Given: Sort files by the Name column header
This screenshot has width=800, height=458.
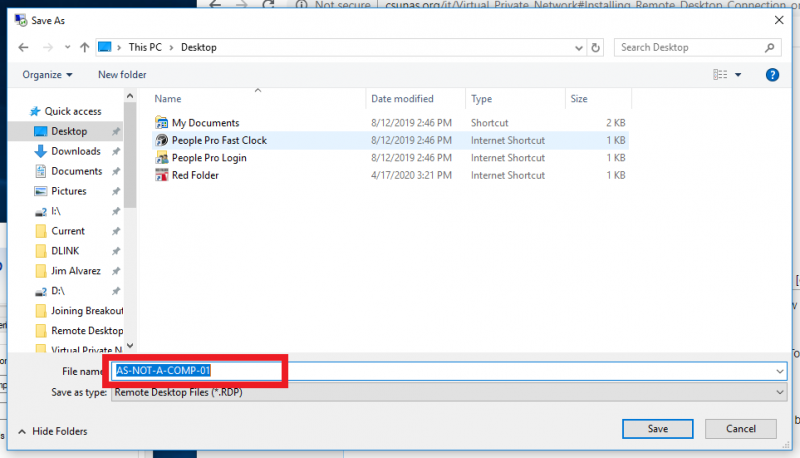Looking at the screenshot, I should [x=168, y=99].
